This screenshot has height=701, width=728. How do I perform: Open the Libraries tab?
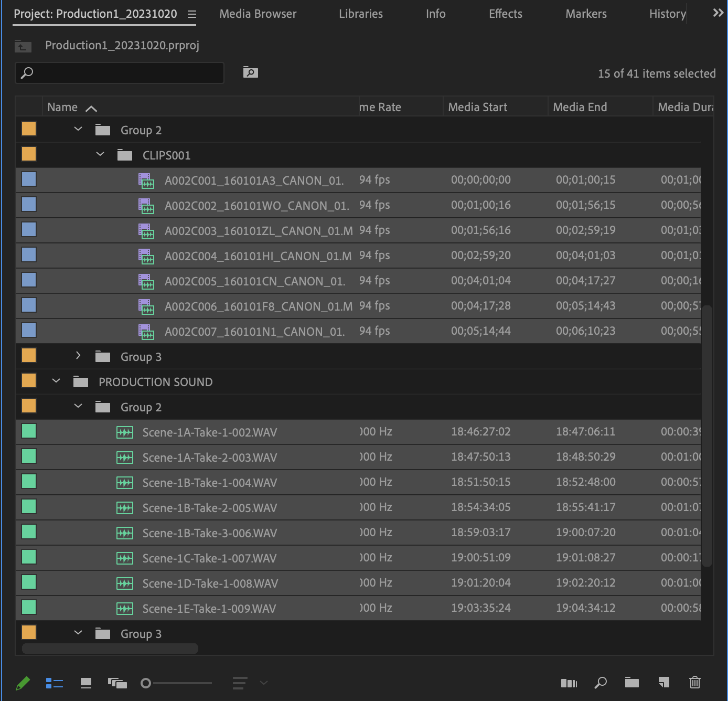(361, 14)
